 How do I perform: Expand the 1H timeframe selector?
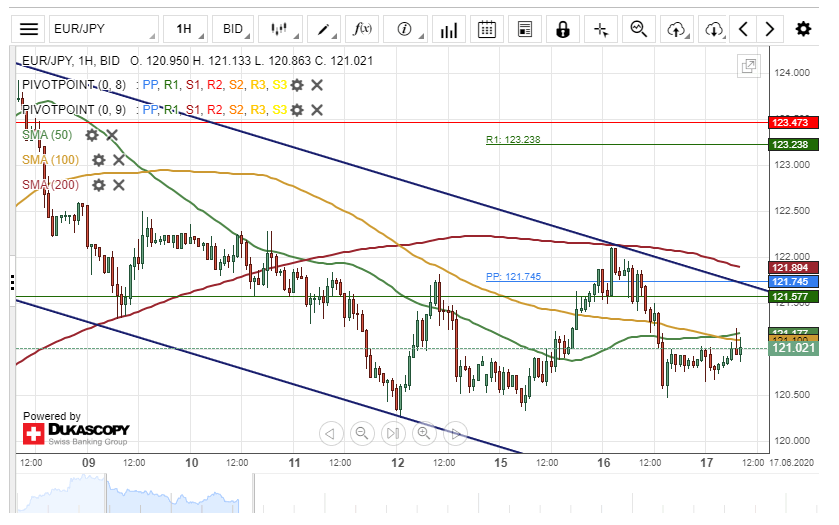coord(184,29)
